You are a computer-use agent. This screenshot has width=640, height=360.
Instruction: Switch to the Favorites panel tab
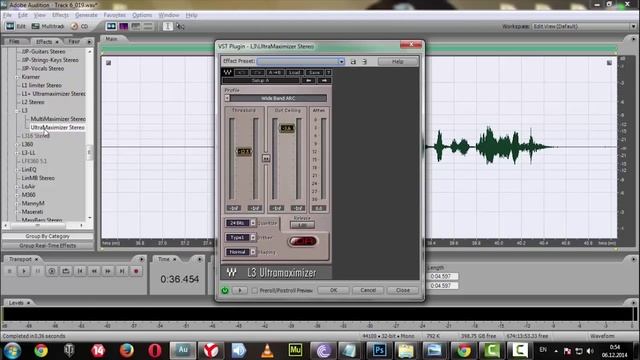click(x=74, y=41)
